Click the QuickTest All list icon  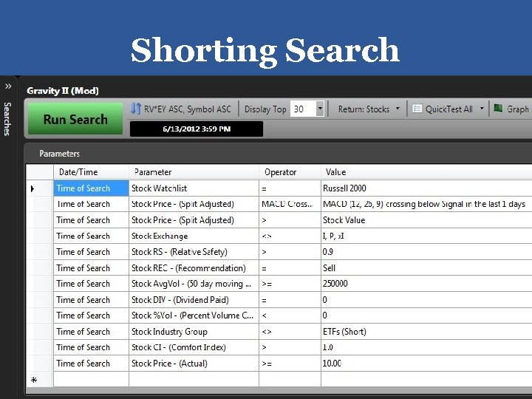[x=417, y=109]
